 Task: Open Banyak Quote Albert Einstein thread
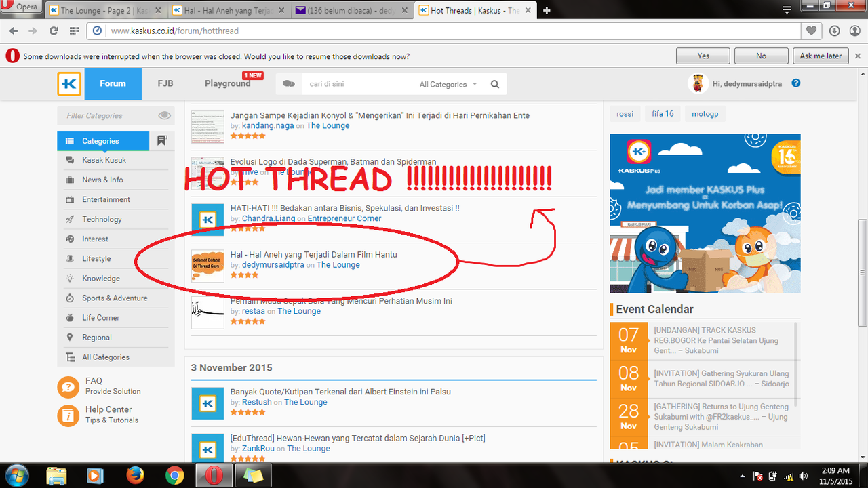[x=340, y=392]
